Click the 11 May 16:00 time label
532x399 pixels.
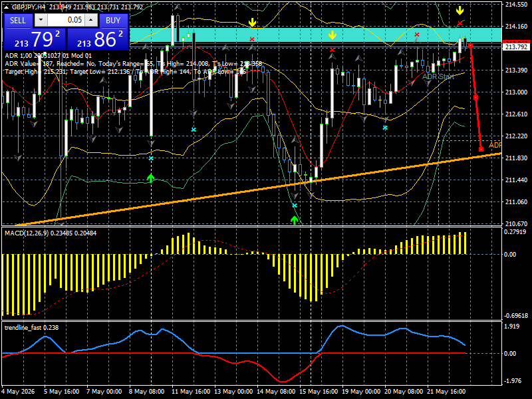tap(191, 392)
